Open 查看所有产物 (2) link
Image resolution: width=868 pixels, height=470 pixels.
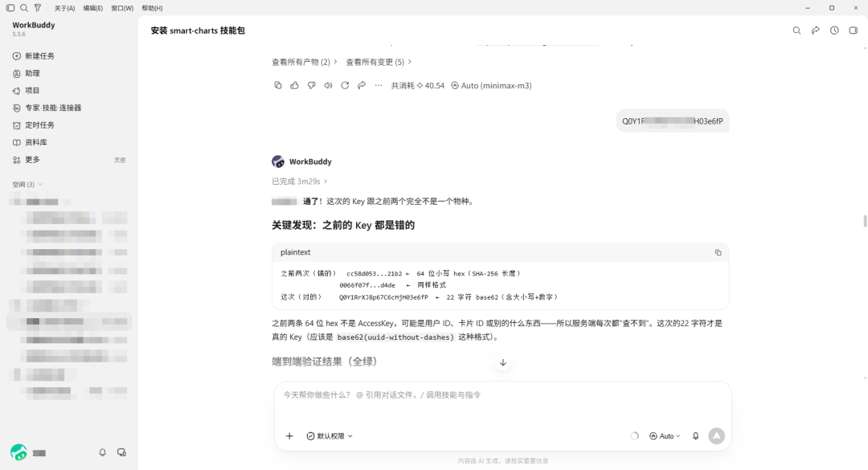pyautogui.click(x=304, y=62)
